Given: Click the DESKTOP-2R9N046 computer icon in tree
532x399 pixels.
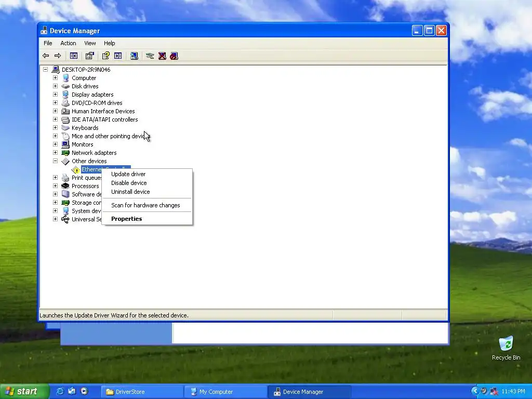Looking at the screenshot, I should [56, 70].
